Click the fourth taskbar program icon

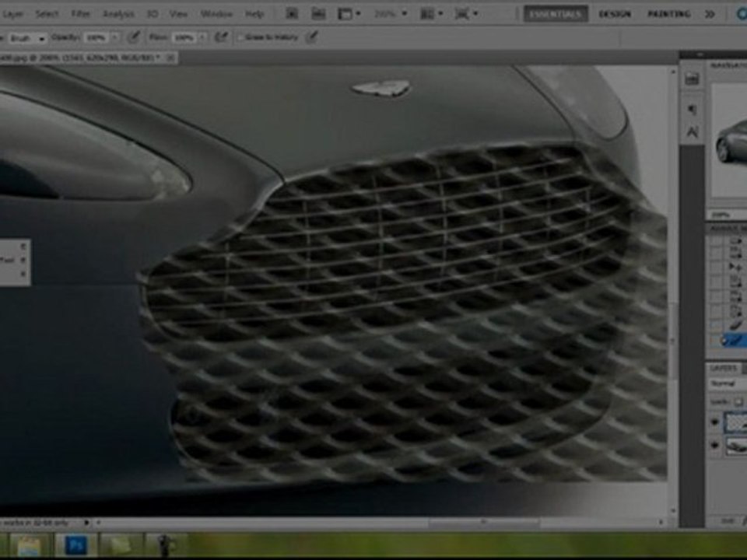pyautogui.click(x=164, y=546)
